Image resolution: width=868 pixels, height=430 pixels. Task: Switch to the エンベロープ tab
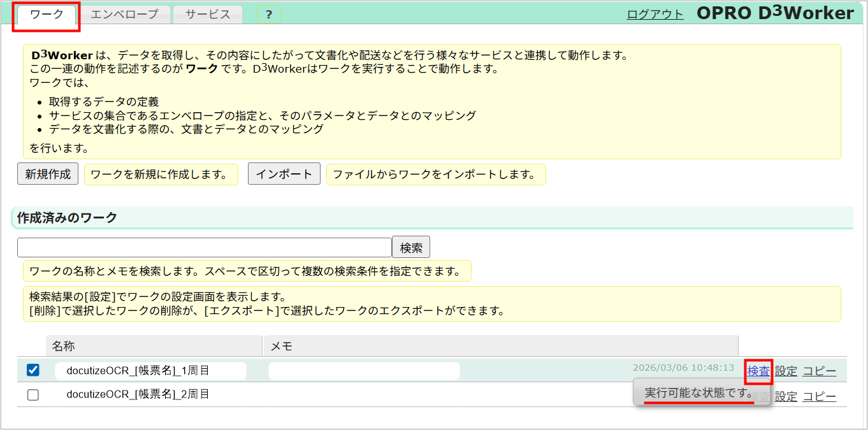[125, 13]
